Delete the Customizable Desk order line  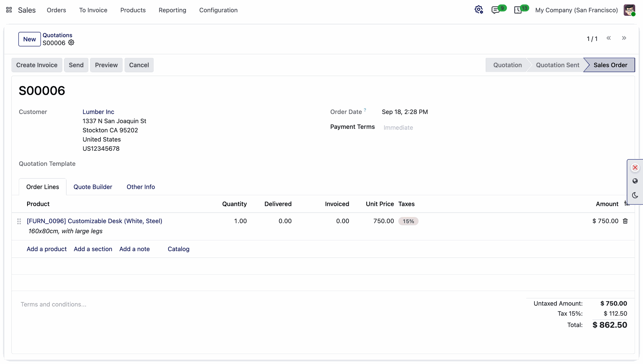click(625, 221)
